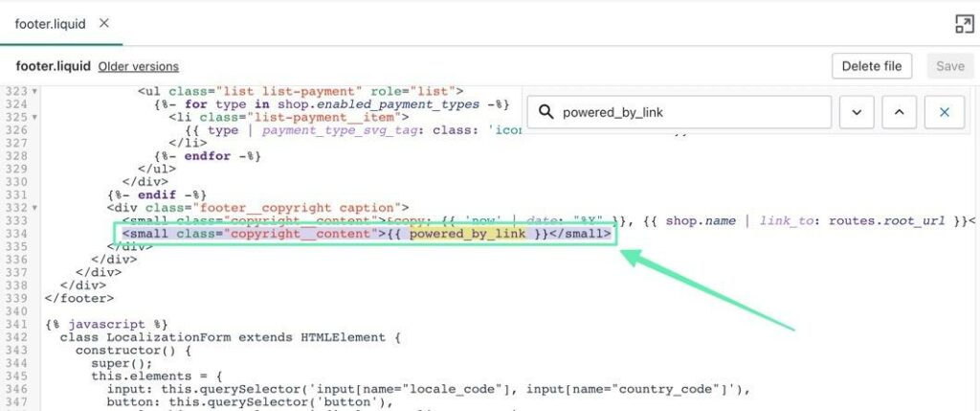Collapse code fold at line 323
Viewport: 980px width, 411px height.
[34, 91]
